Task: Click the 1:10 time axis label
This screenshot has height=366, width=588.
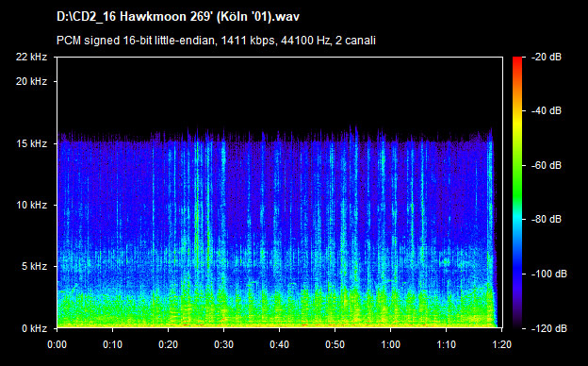Action: tap(447, 344)
